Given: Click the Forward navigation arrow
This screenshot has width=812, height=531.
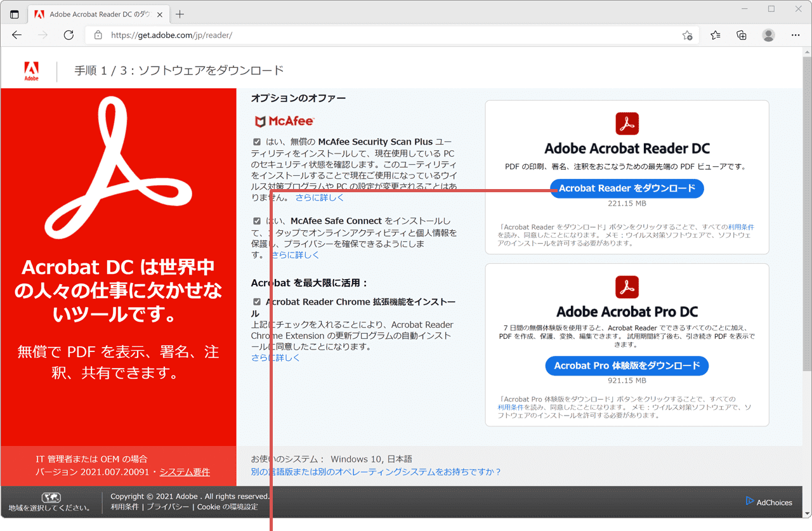Looking at the screenshot, I should [43, 35].
